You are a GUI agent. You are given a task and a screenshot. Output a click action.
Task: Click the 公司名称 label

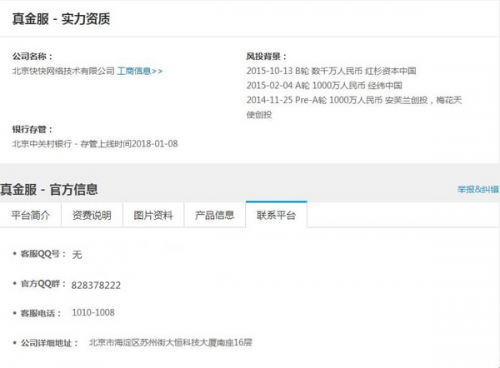(32, 56)
